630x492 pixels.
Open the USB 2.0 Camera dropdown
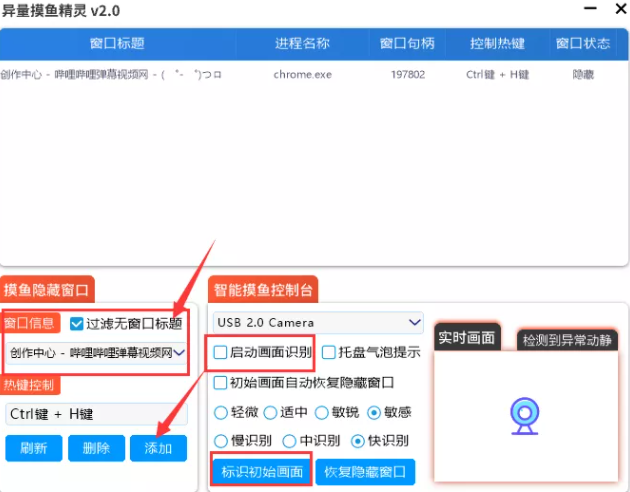[x=317, y=322]
